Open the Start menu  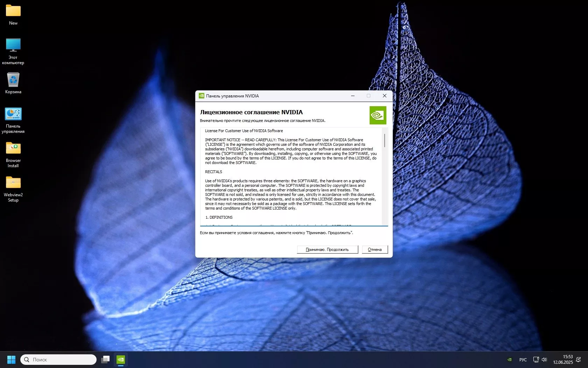pyautogui.click(x=11, y=359)
